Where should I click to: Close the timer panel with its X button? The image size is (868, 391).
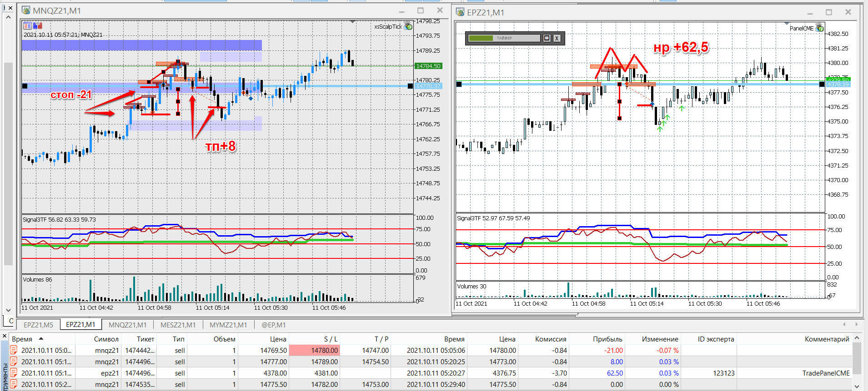pos(557,38)
